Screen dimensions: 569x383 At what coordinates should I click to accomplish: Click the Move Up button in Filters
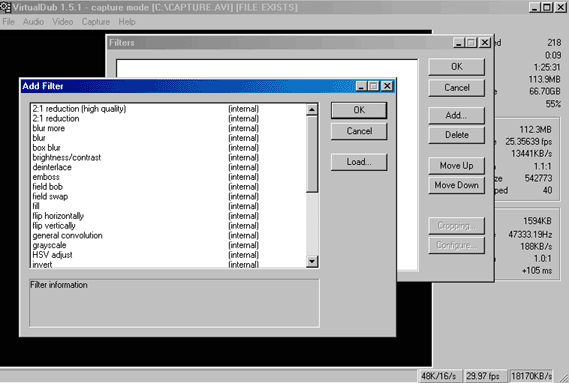coord(457,166)
